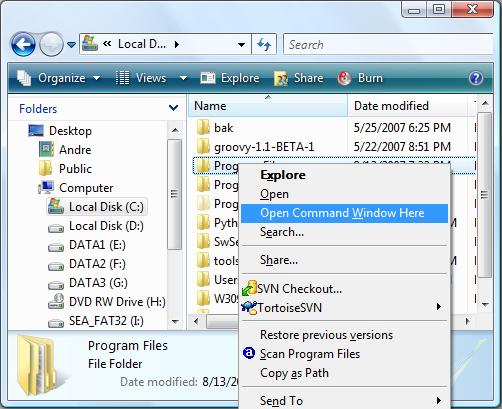Click the Computer icon in tree
The width and height of the screenshot is (502, 409).
coord(46,187)
